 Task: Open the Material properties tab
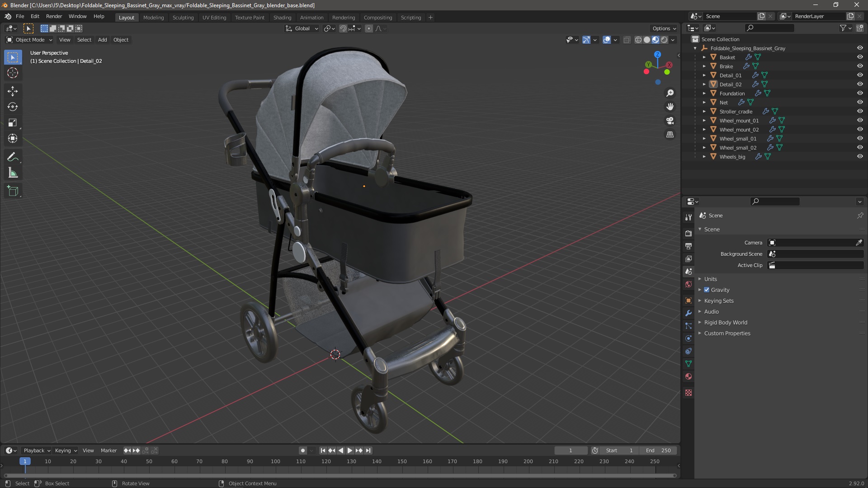[x=689, y=376]
